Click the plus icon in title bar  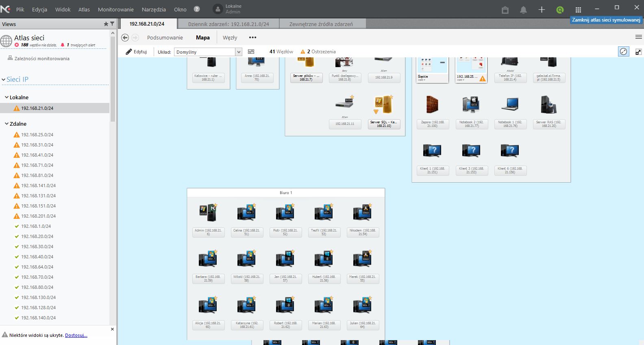(x=542, y=10)
